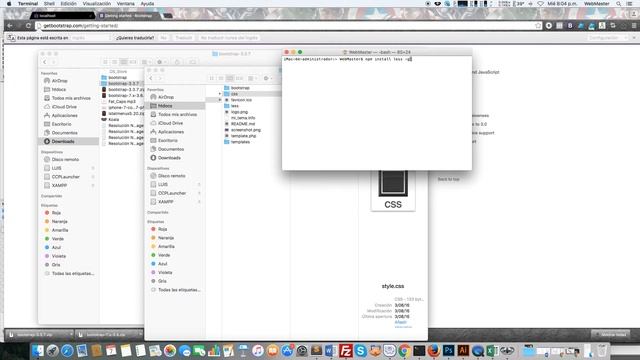
Task: Select Azul tag in htdocs Finder sidebar
Action: click(162, 264)
